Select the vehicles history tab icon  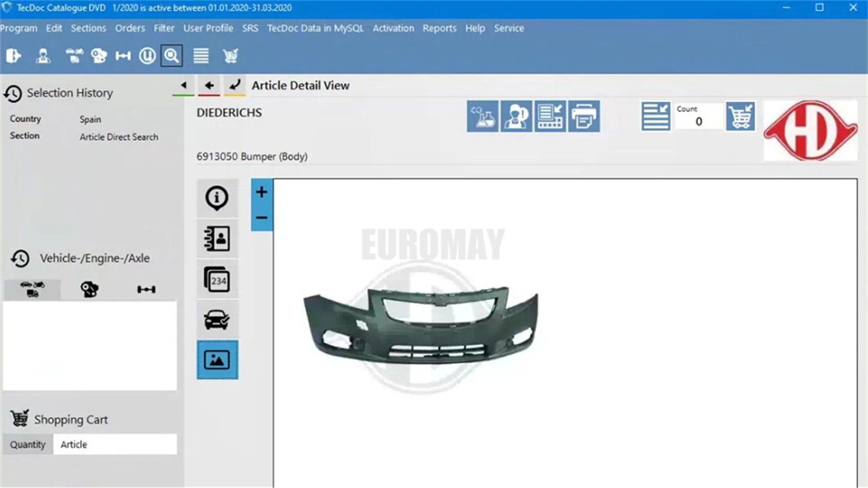[x=33, y=289]
